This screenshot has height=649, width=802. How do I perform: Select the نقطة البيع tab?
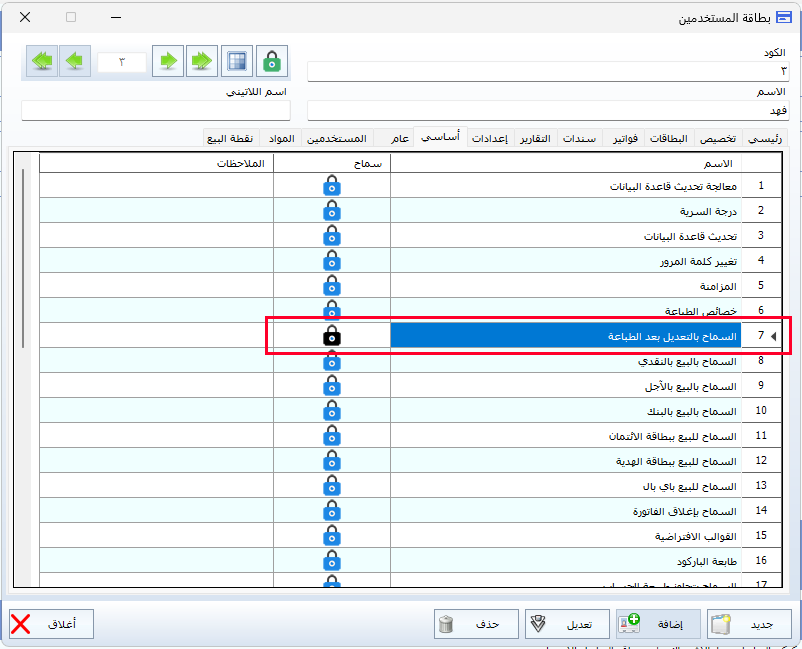click(230, 138)
